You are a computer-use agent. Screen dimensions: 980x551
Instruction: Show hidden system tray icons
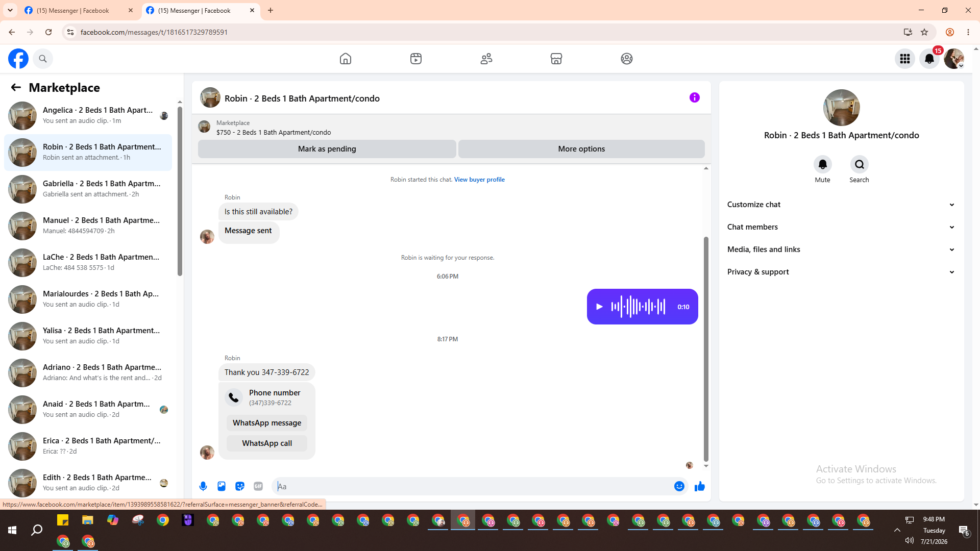[897, 530]
